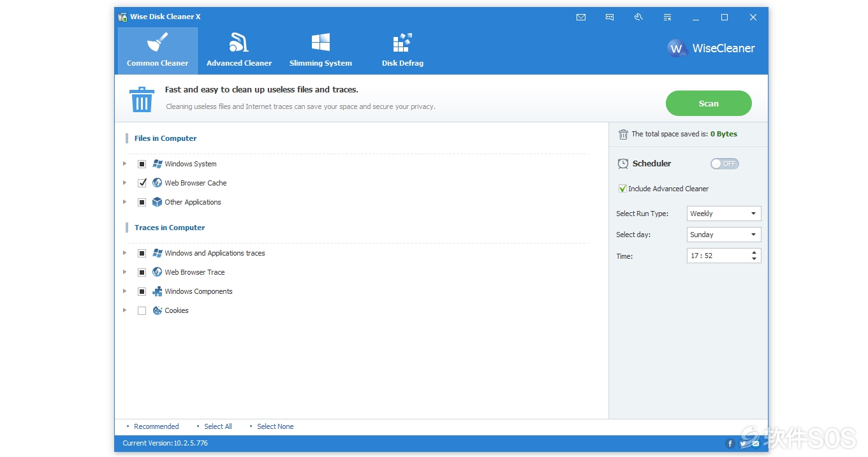Click the Scheduler alarm clock icon

(623, 164)
